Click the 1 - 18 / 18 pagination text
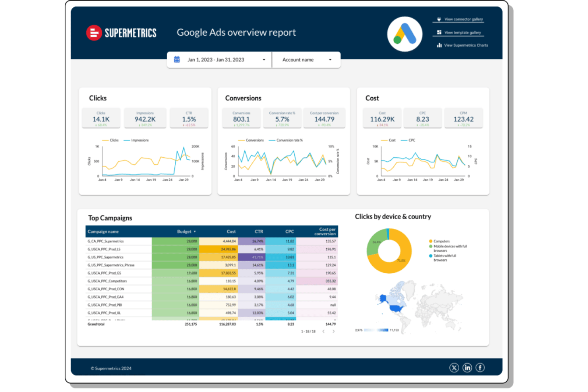 coord(308,331)
